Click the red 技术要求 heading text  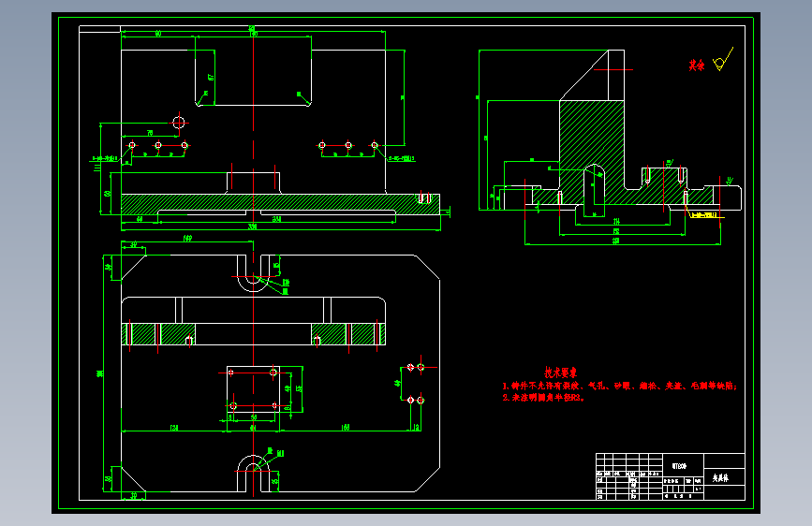[560, 373]
